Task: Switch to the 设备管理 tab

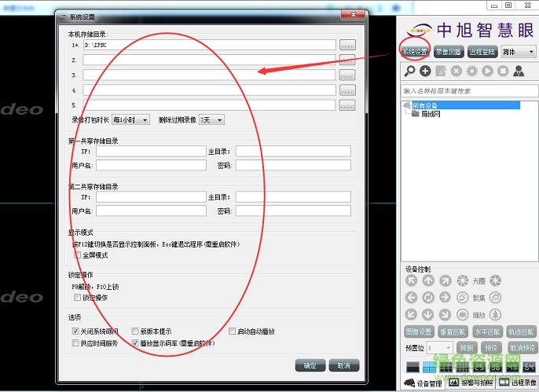Action: (x=423, y=383)
